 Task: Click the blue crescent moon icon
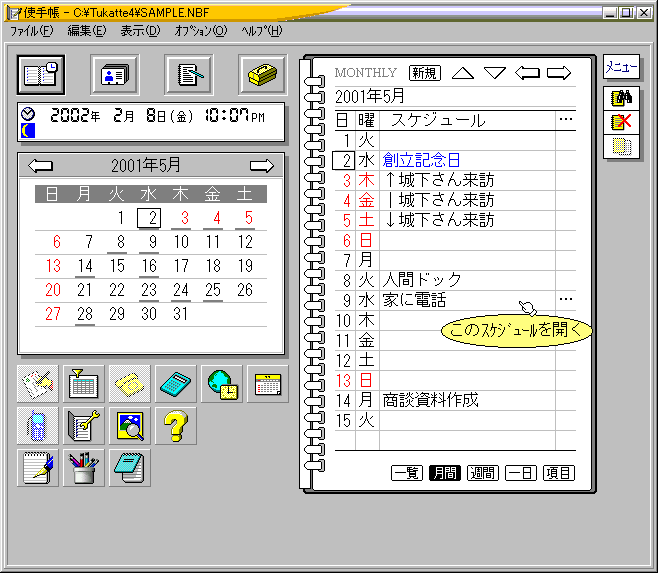(x=28, y=131)
